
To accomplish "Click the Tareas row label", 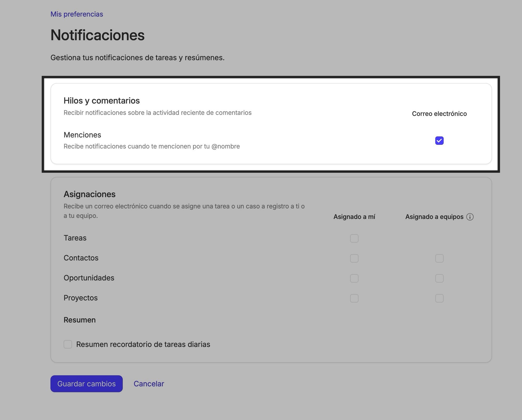I will (x=75, y=238).
